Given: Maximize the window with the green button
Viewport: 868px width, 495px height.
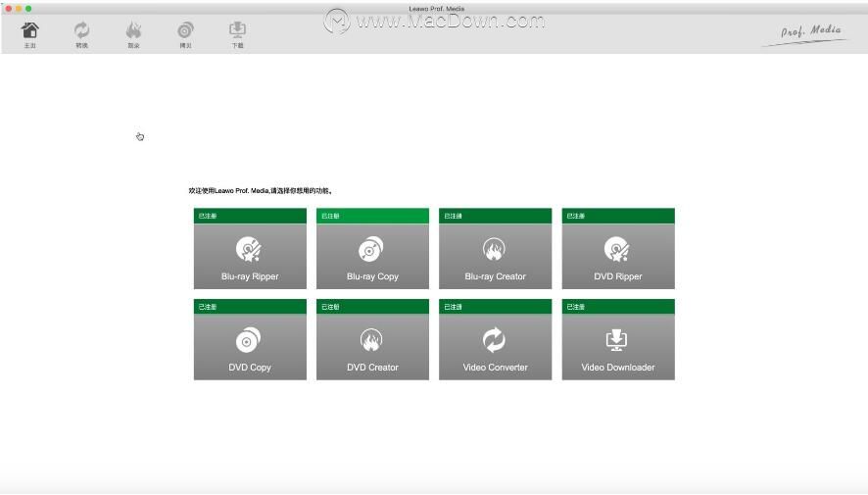Looking at the screenshot, I should click(x=28, y=8).
